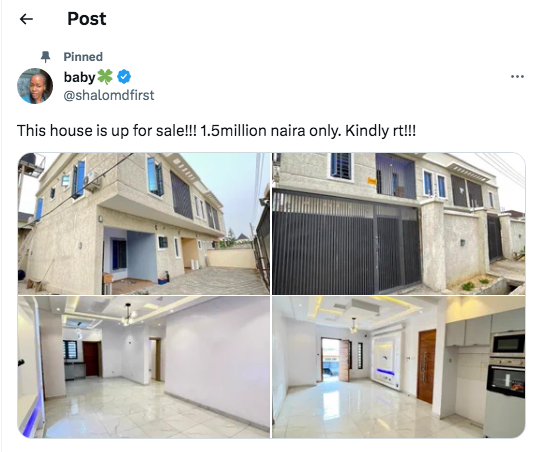Click the air conditioner unit on house exterior

pyautogui.click(x=92, y=181)
